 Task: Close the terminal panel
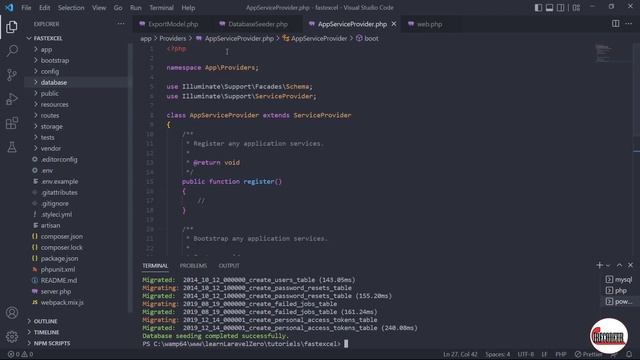pyautogui.click(x=631, y=265)
